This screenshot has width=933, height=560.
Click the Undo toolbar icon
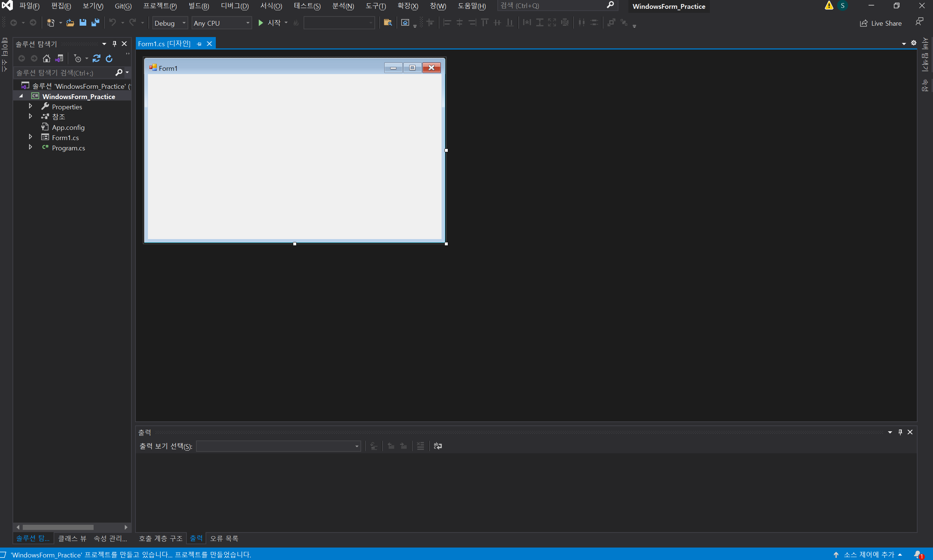coord(112,23)
